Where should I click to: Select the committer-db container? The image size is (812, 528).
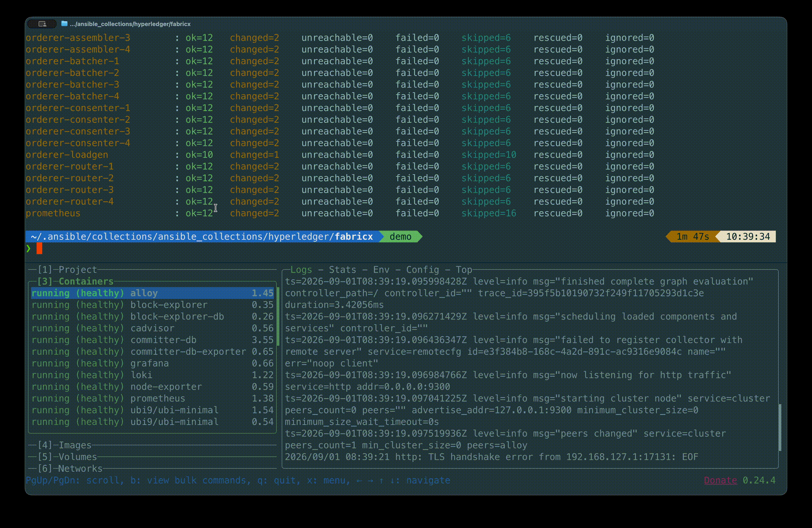pyautogui.click(x=153, y=340)
